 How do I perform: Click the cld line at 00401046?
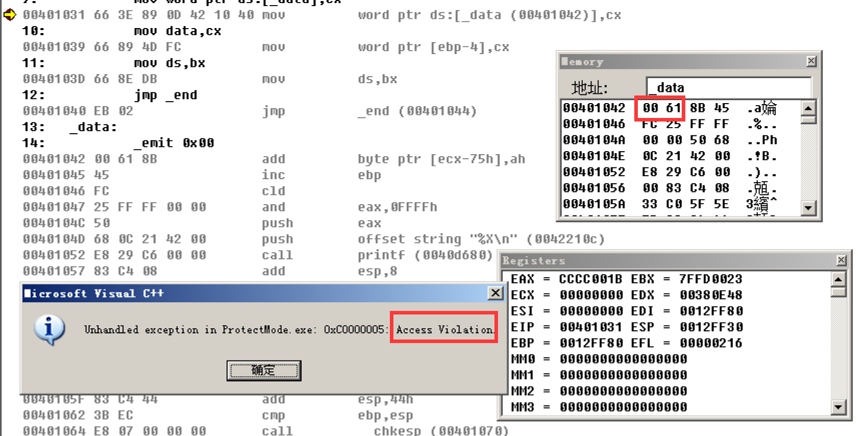154,191
